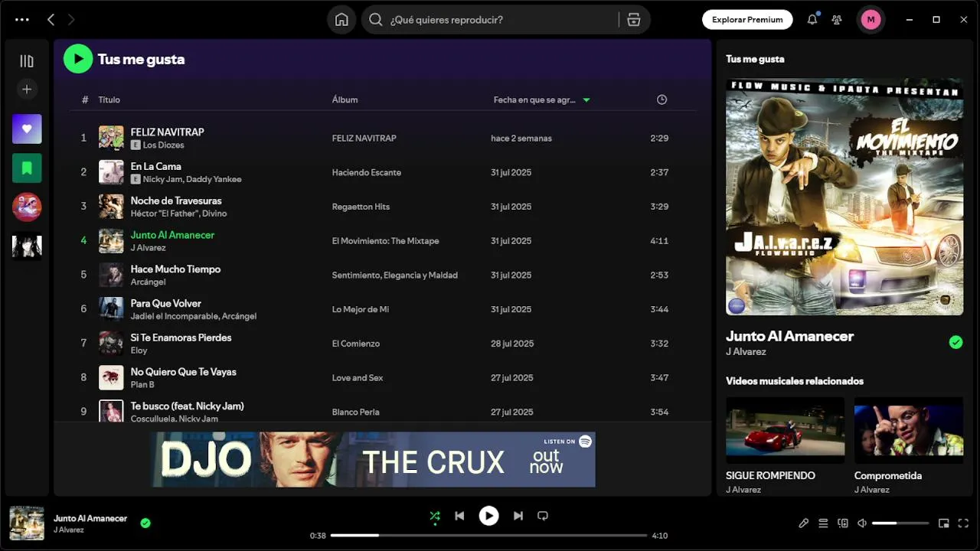Viewport: 980px width, 551px height.
Task: Open Friend Activity icon
Action: [837, 20]
